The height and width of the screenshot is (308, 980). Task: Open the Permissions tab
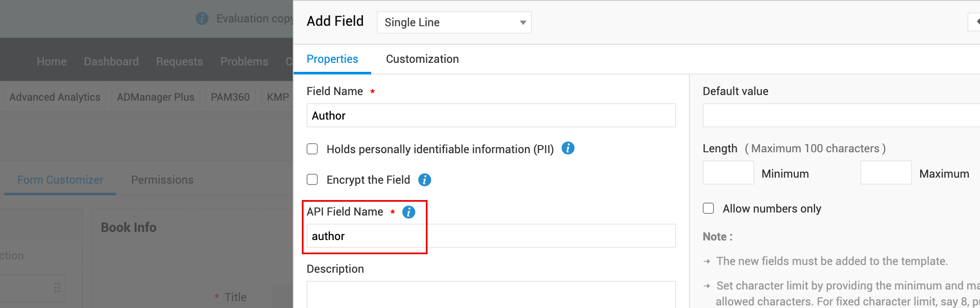point(162,180)
